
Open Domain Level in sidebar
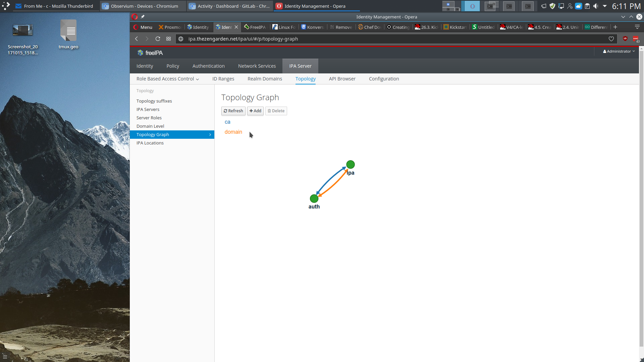[x=150, y=126]
